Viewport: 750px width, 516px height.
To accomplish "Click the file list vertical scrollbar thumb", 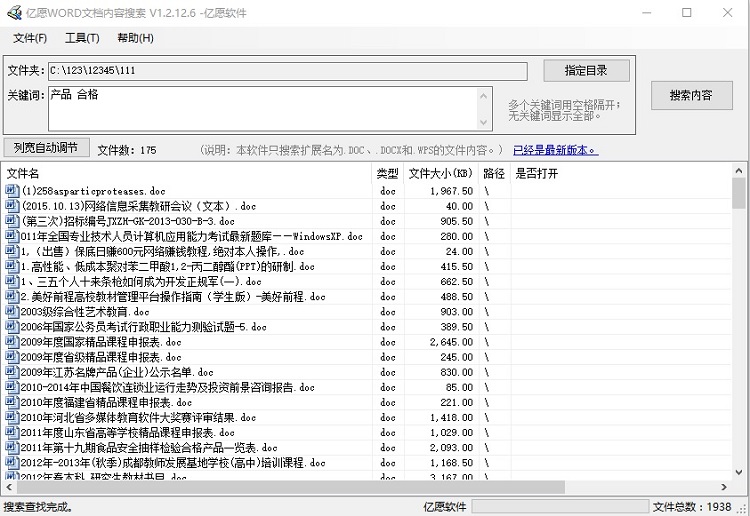I will (x=739, y=193).
